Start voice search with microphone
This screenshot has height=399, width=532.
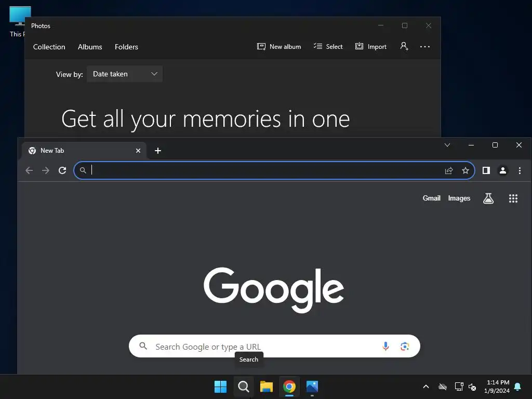pos(385,346)
